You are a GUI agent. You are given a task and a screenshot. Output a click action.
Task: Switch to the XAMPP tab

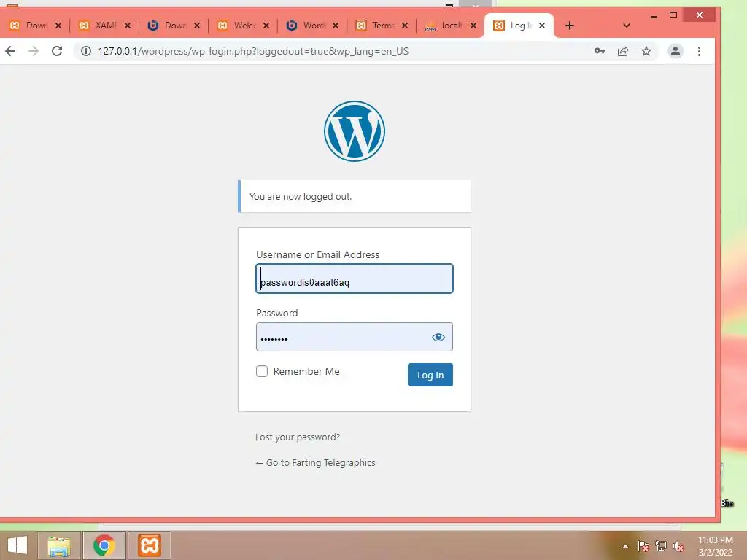[x=98, y=26]
